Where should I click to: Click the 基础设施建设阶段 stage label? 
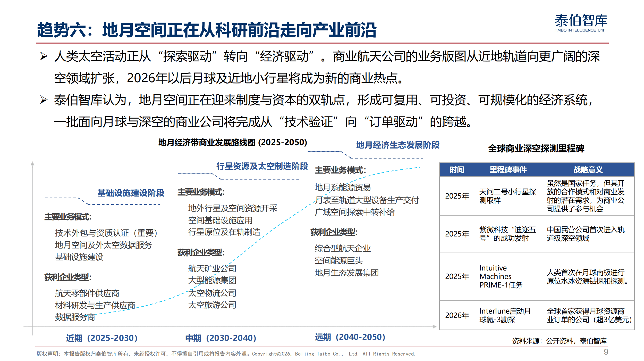pos(131,193)
